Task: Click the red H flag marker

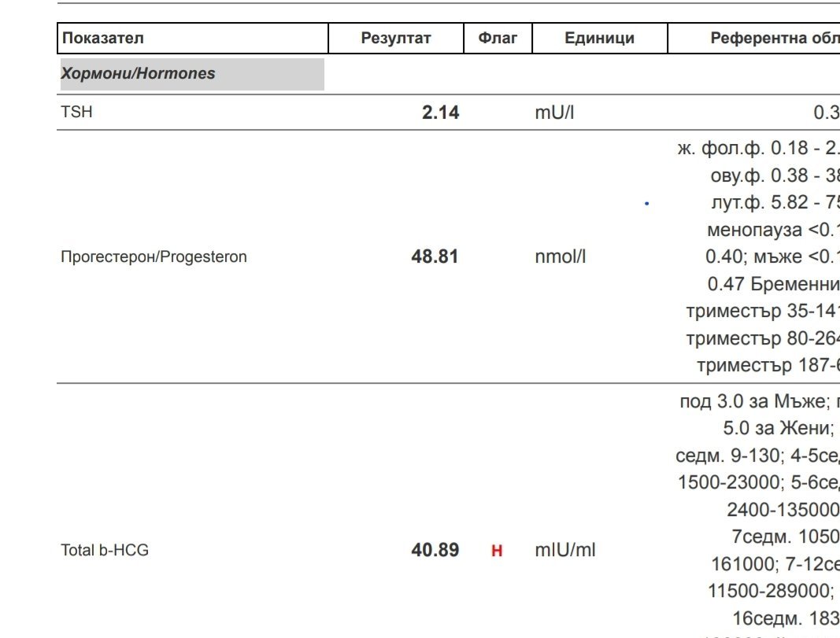Action: click(497, 551)
